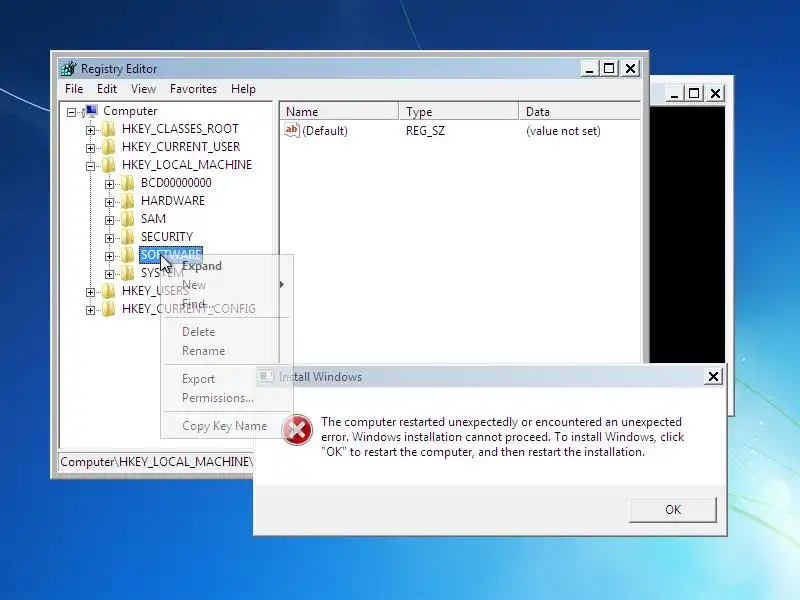Open the File menu
The image size is (800, 600).
click(x=74, y=89)
